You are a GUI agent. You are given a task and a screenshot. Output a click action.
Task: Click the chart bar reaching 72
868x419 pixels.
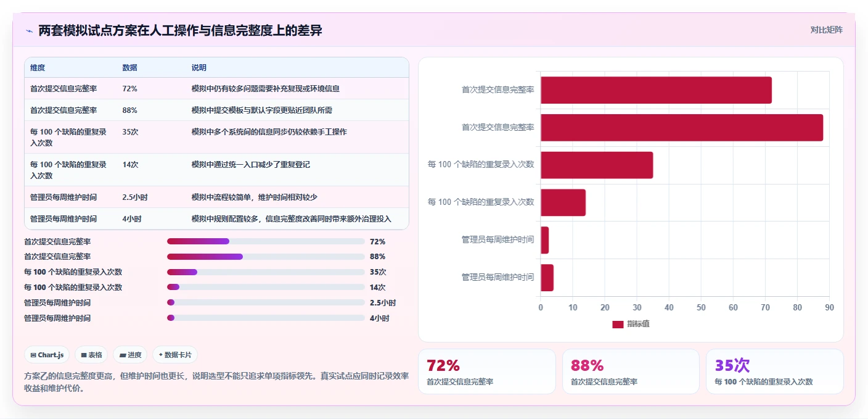coord(656,90)
